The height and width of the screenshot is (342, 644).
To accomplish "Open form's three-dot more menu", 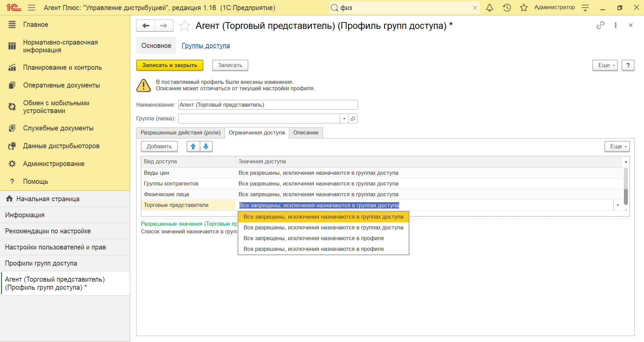I will (x=615, y=25).
